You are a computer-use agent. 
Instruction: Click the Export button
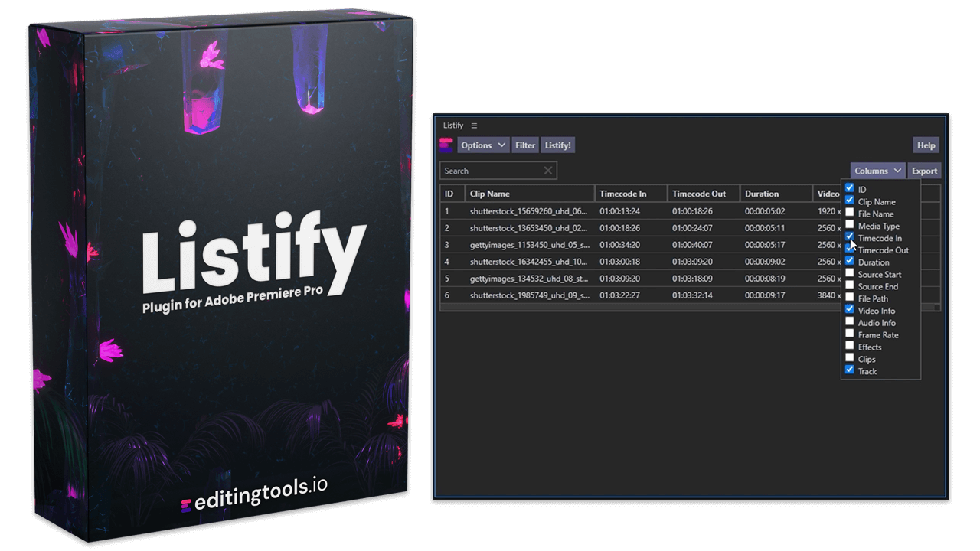point(924,170)
